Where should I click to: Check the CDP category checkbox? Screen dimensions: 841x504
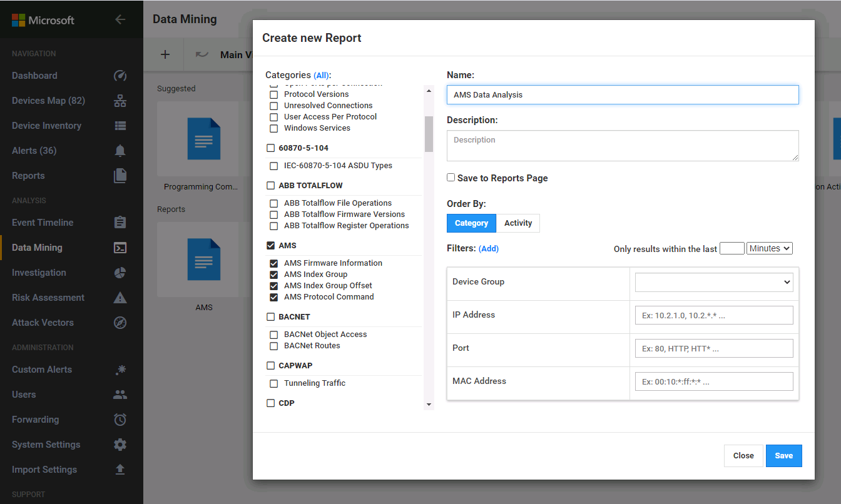coord(271,403)
